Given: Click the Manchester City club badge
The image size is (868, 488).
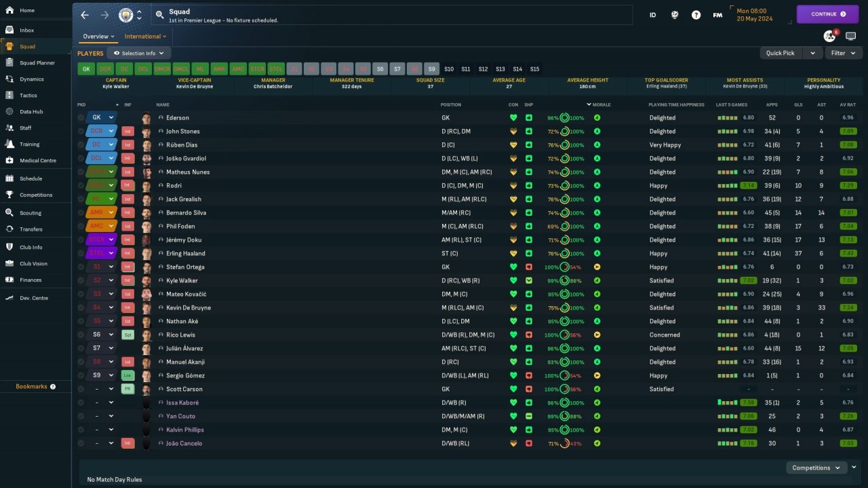Looking at the screenshot, I should [126, 15].
